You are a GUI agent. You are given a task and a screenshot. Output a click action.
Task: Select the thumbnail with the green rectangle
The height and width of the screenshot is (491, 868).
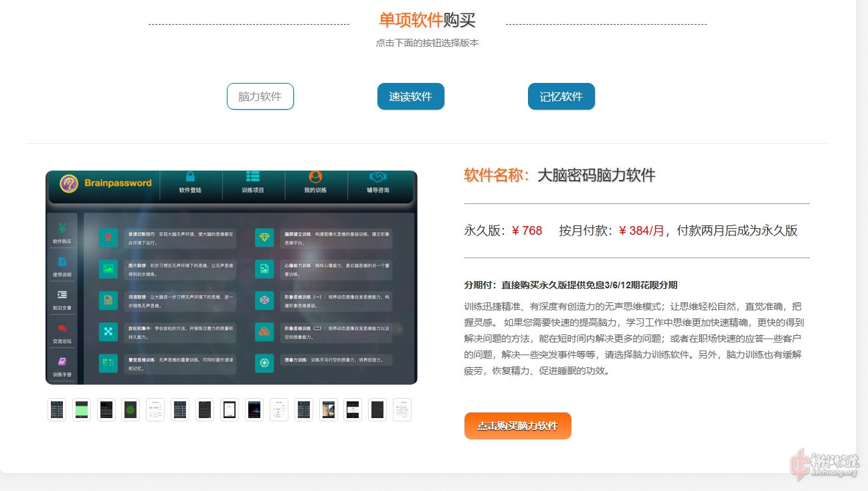(82, 409)
